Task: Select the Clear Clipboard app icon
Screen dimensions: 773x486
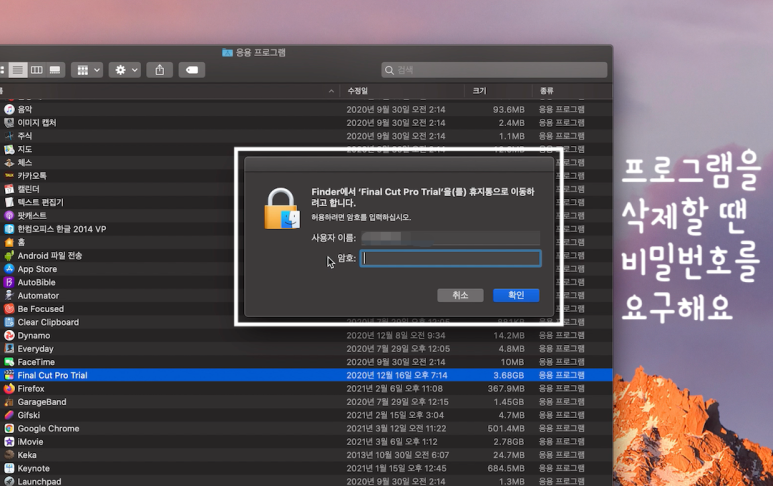Action: (x=9, y=322)
